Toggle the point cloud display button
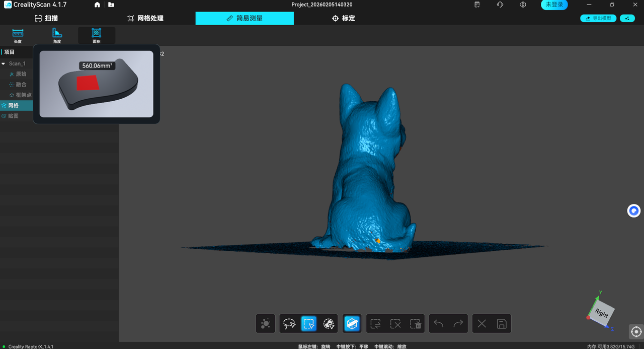Image resolution: width=644 pixels, height=349 pixels. (266, 323)
